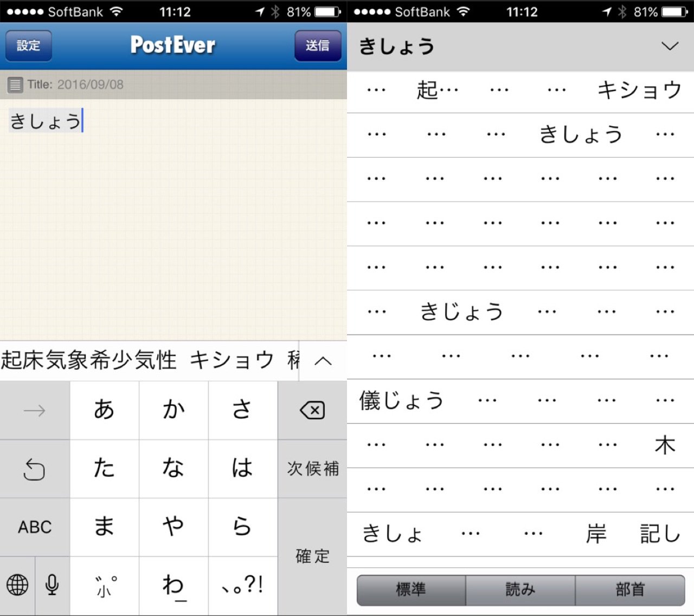Tap the undo arrow key on keyboard

pyautogui.click(x=35, y=469)
